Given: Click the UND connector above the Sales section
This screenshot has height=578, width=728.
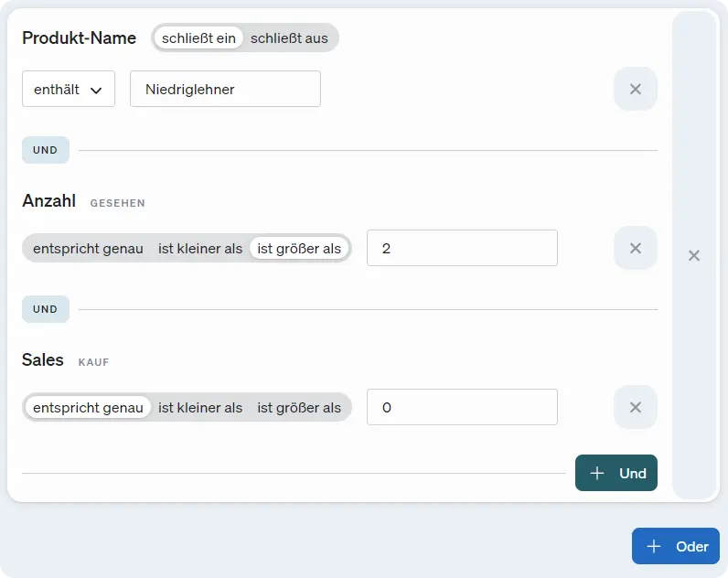Looking at the screenshot, I should pyautogui.click(x=46, y=309).
